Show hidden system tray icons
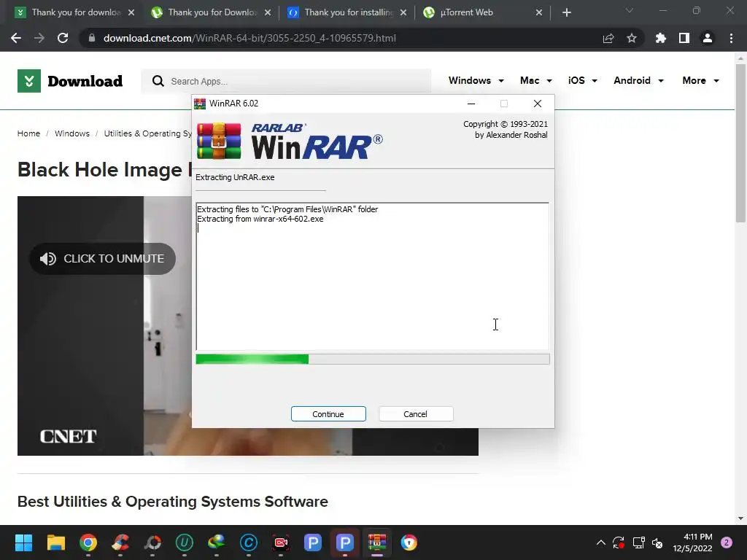The image size is (747, 560). [601, 542]
